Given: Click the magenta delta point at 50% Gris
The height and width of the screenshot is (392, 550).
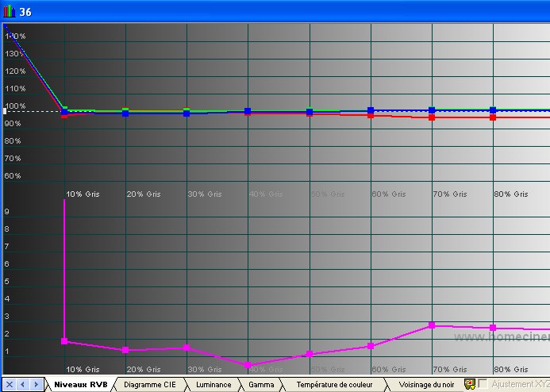Looking at the screenshot, I should click(x=310, y=354).
